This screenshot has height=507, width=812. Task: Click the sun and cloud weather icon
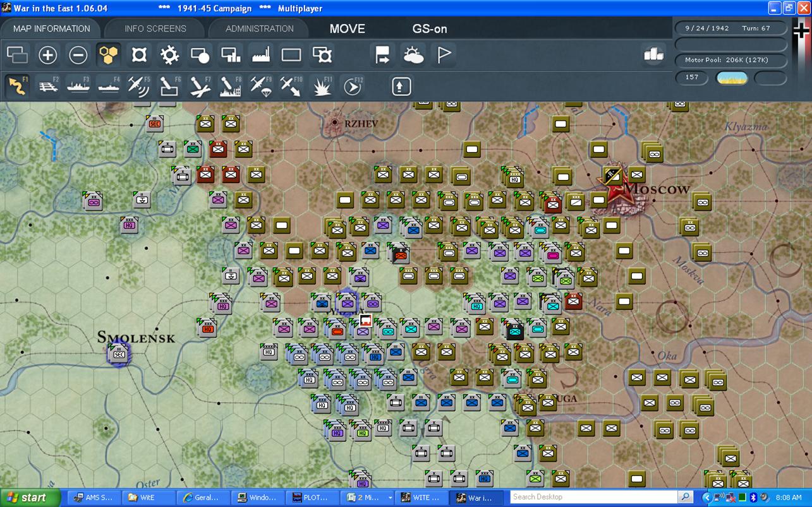(414, 55)
